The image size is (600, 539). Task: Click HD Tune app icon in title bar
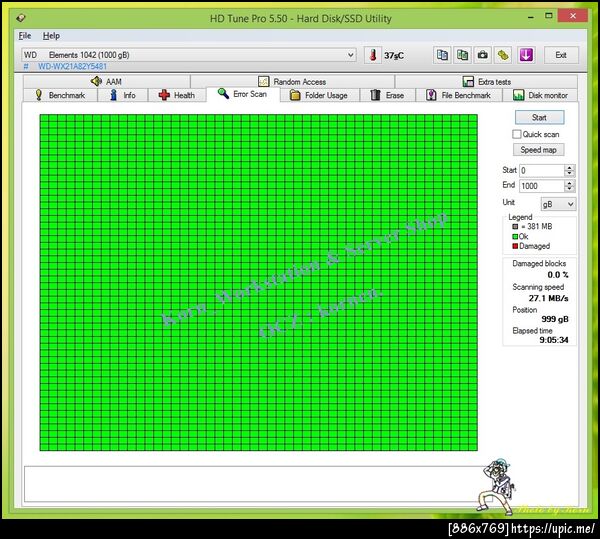pyautogui.click(x=21, y=18)
